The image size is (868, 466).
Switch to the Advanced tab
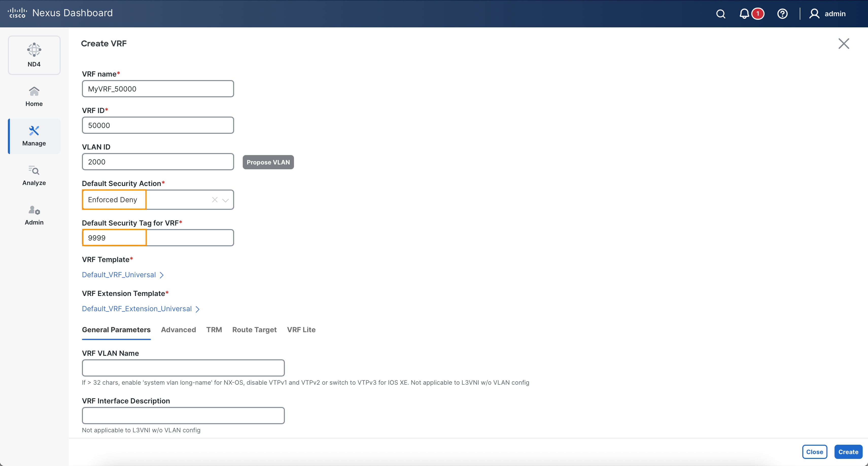[178, 330]
